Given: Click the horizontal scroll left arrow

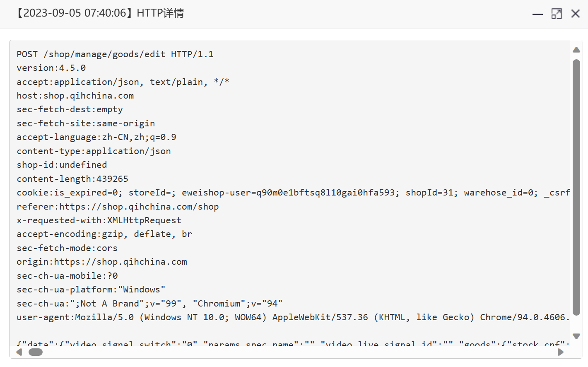Looking at the screenshot, I should [x=19, y=352].
